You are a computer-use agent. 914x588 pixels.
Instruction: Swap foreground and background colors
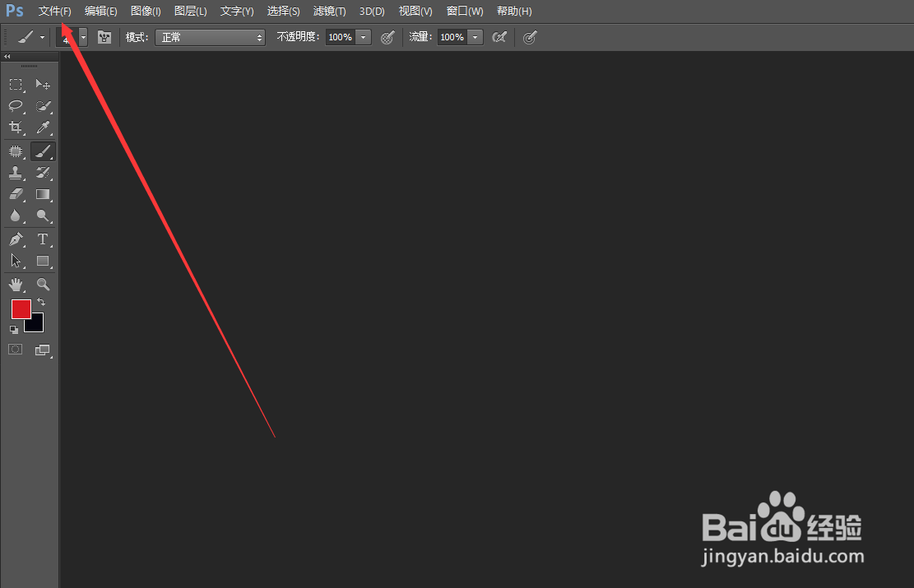coord(41,302)
